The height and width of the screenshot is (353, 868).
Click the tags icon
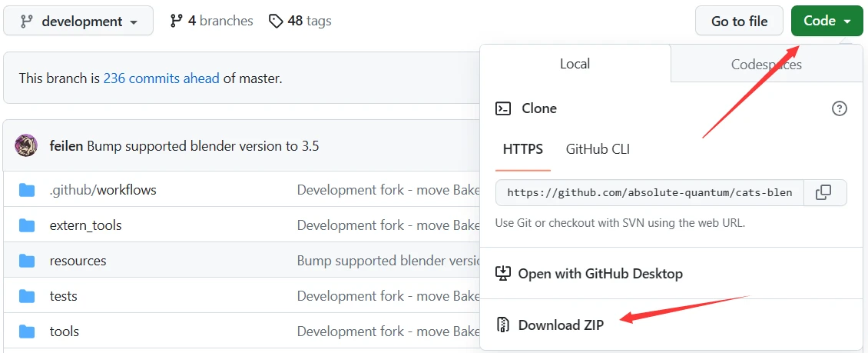[276, 22]
